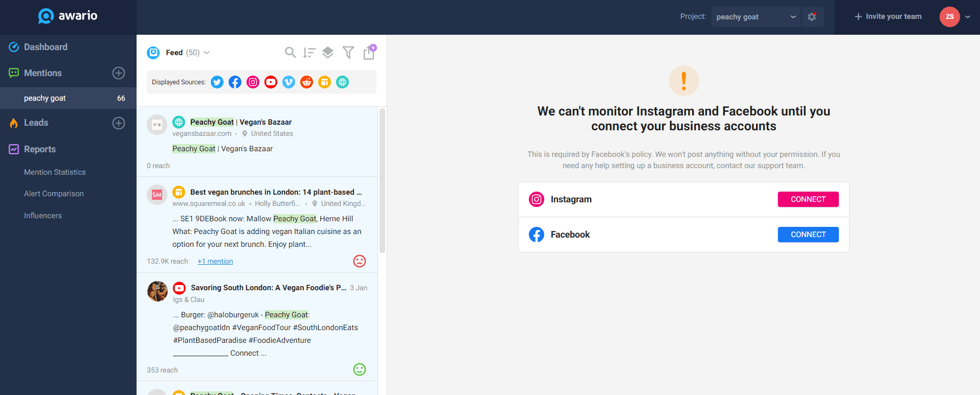Click the Dashboard gauge icon
Image resolution: width=980 pixels, height=395 pixels.
14,47
